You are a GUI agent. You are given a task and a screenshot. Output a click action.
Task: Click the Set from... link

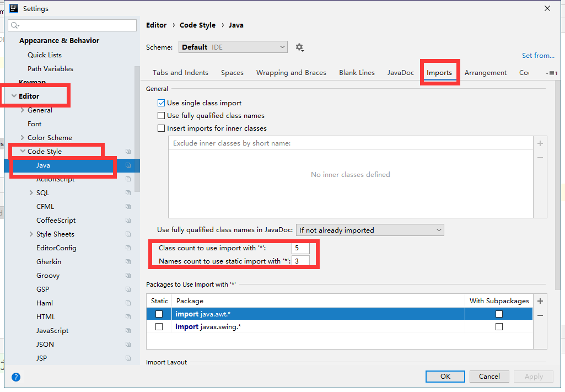pos(538,56)
